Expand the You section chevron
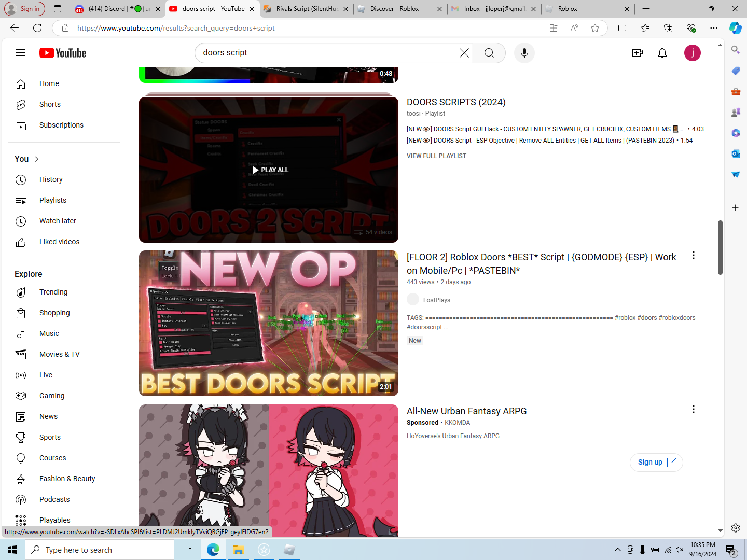Viewport: 747px width, 560px height. (37, 159)
